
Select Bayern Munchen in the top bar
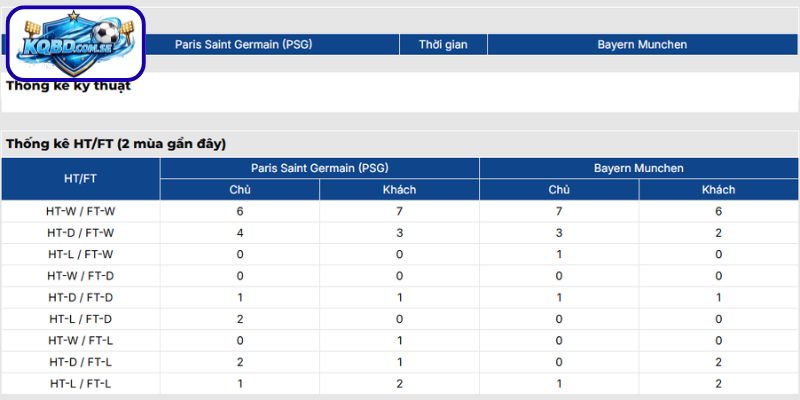(x=642, y=45)
